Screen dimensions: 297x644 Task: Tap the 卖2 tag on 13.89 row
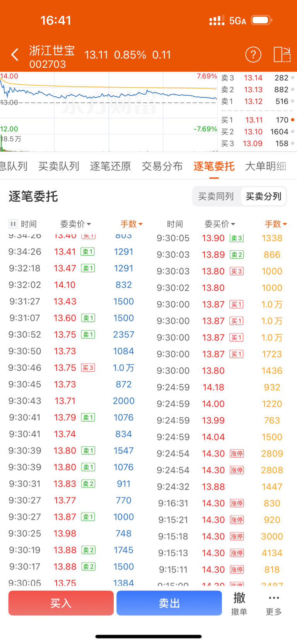[237, 255]
